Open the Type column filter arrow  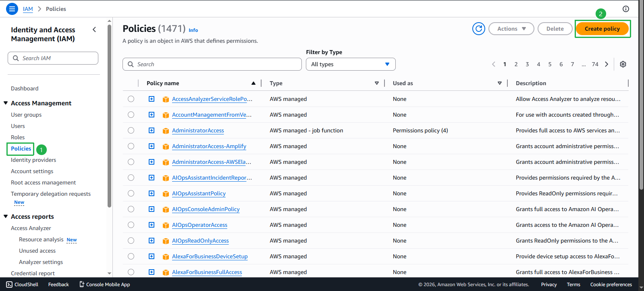377,83
